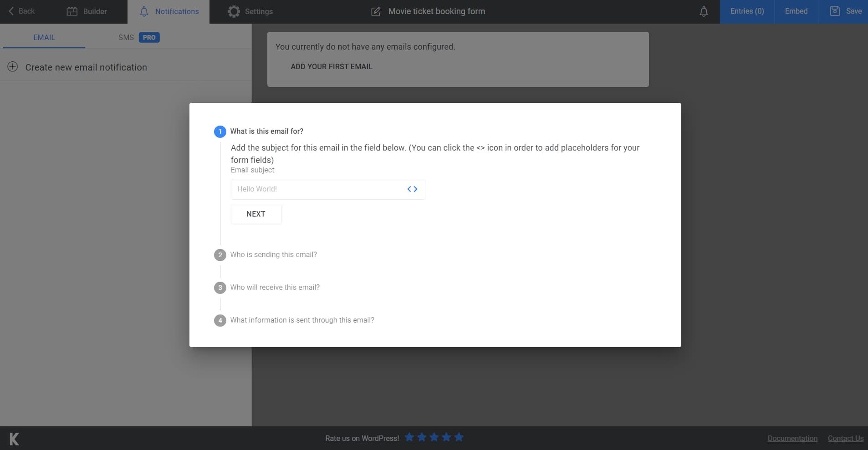This screenshot has width=868, height=450.
Task: Give a five-star rating on WordPress
Action: [x=458, y=437]
